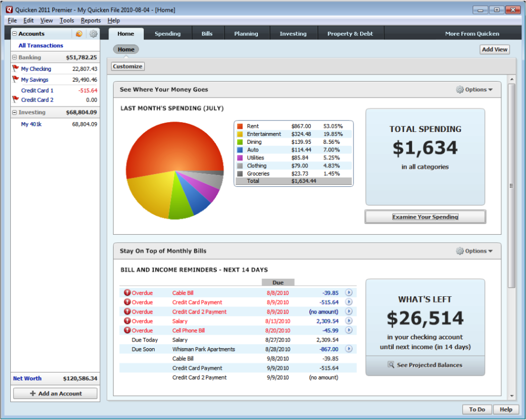Switch to the Planning tab

(x=246, y=33)
